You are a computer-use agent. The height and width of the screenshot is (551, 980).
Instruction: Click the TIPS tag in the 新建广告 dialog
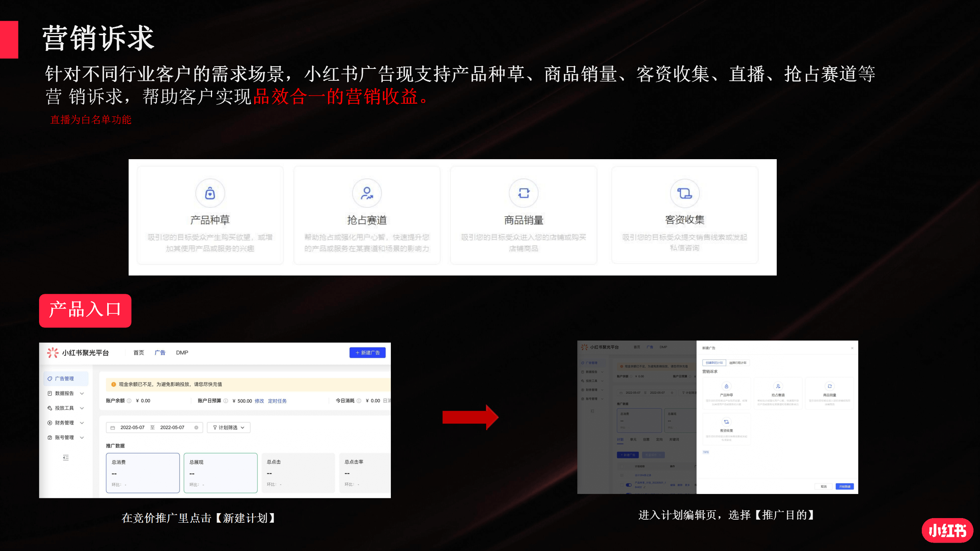706,452
